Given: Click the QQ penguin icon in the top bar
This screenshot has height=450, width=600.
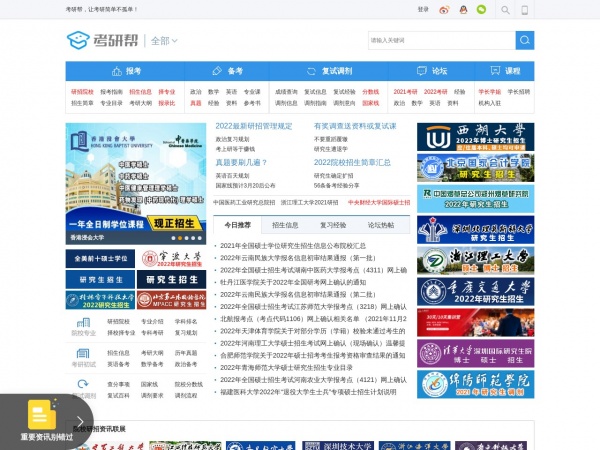Looking at the screenshot, I should tap(463, 10).
